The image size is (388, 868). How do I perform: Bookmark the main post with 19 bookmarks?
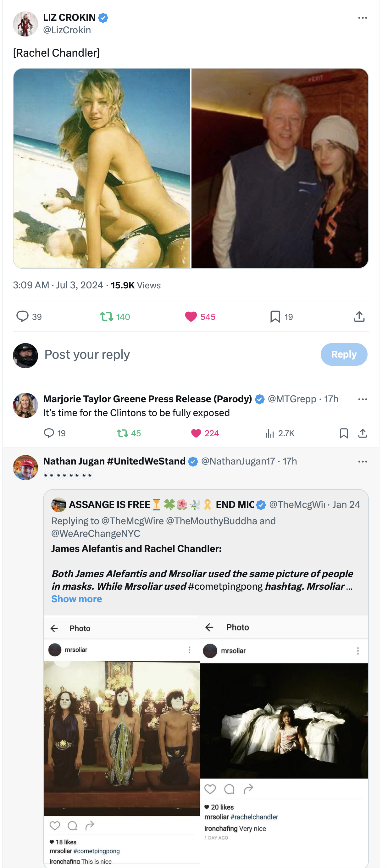click(275, 317)
